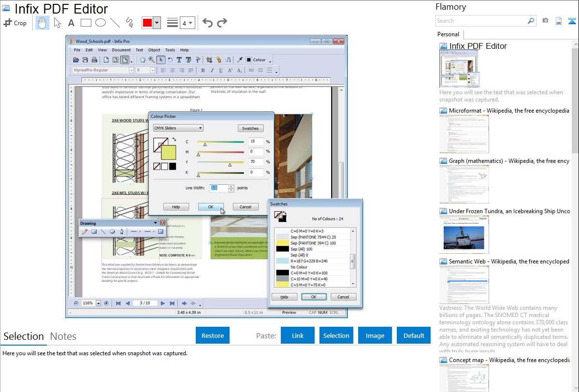Open the Notes tab
The height and width of the screenshot is (392, 579).
click(x=63, y=336)
